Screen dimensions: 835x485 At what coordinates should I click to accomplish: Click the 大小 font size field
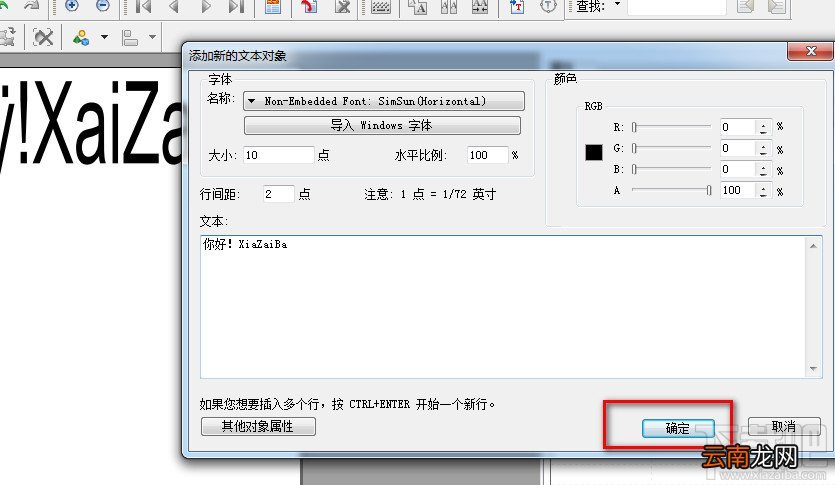(279, 155)
